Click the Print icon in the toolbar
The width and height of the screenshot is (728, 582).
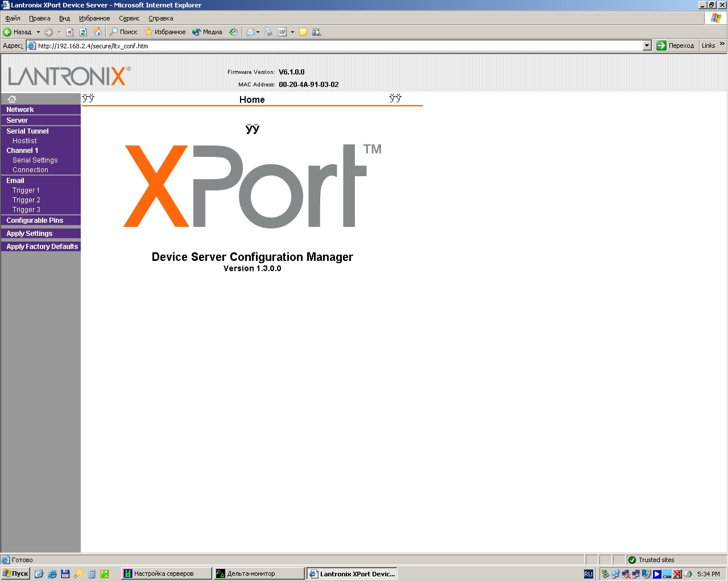click(268, 32)
